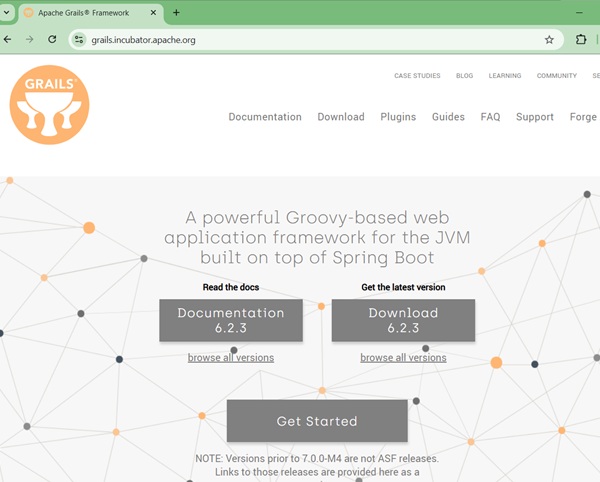
Task: Browse all versions under Download
Action: tap(403, 358)
